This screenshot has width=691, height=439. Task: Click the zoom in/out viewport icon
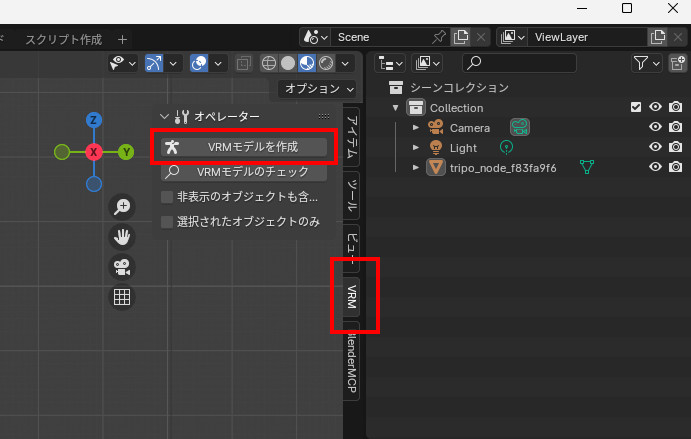click(122, 206)
